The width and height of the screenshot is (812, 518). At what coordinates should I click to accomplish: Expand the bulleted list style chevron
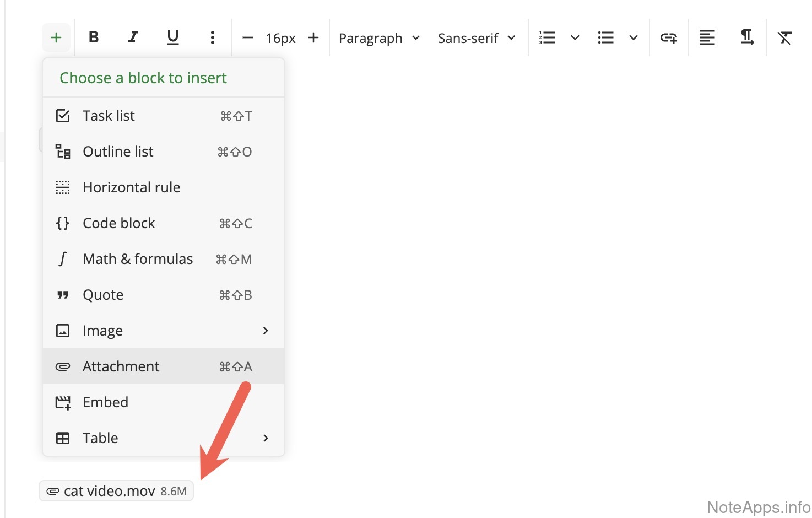tap(634, 37)
